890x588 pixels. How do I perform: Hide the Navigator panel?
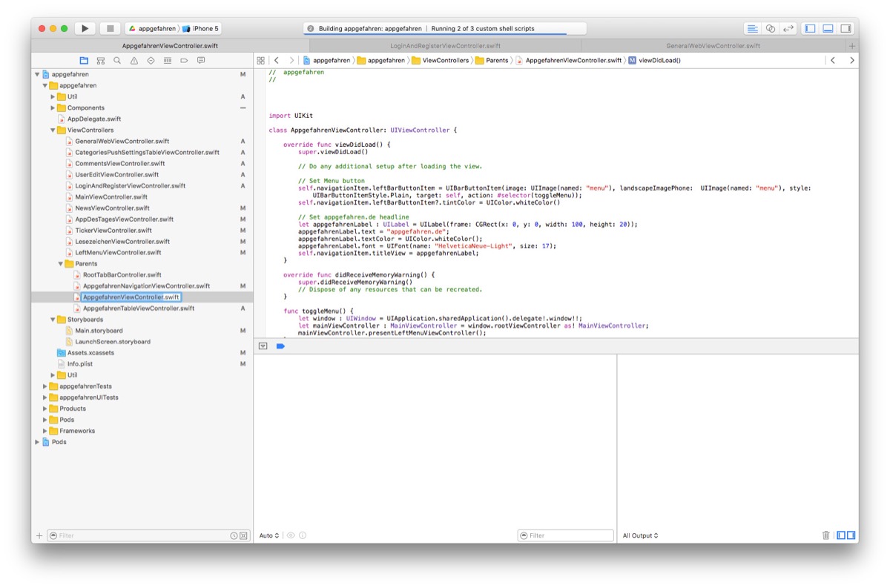810,27
